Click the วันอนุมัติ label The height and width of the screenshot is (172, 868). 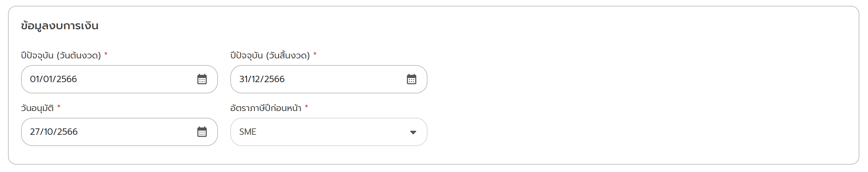click(37, 108)
